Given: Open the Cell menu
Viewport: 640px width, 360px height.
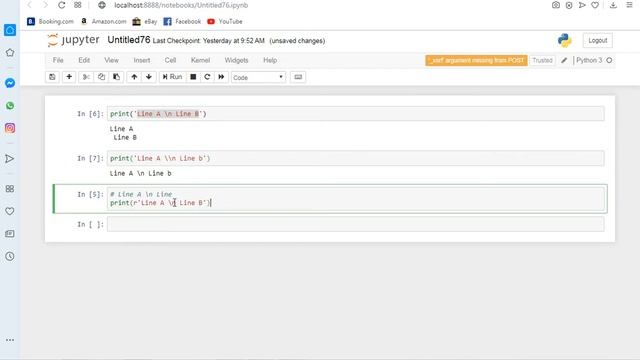Looking at the screenshot, I should click(x=170, y=60).
